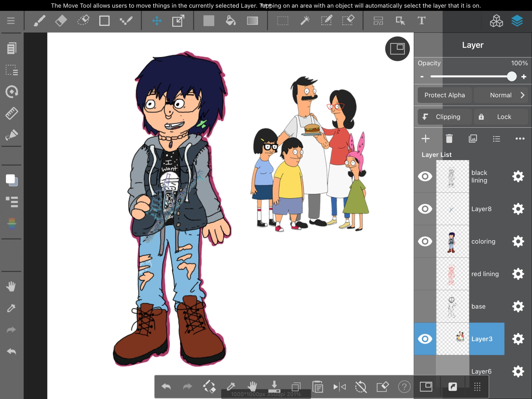Open base layer settings gear
This screenshot has width=532, height=399.
pyautogui.click(x=518, y=306)
